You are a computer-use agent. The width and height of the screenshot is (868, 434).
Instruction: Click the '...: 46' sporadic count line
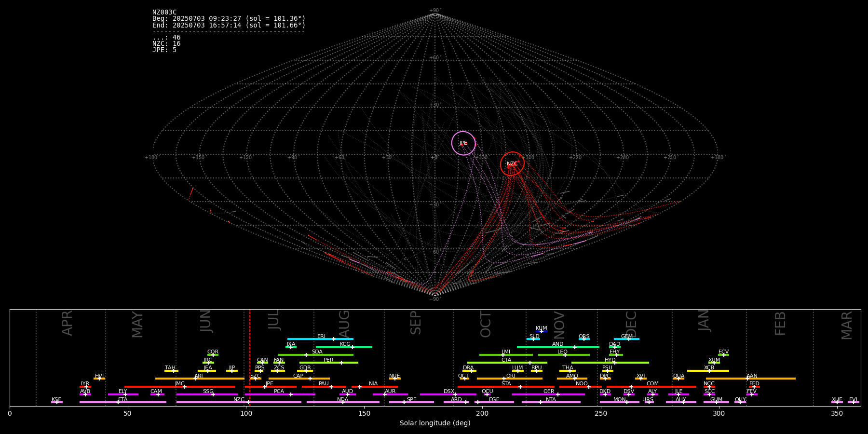tap(166, 38)
